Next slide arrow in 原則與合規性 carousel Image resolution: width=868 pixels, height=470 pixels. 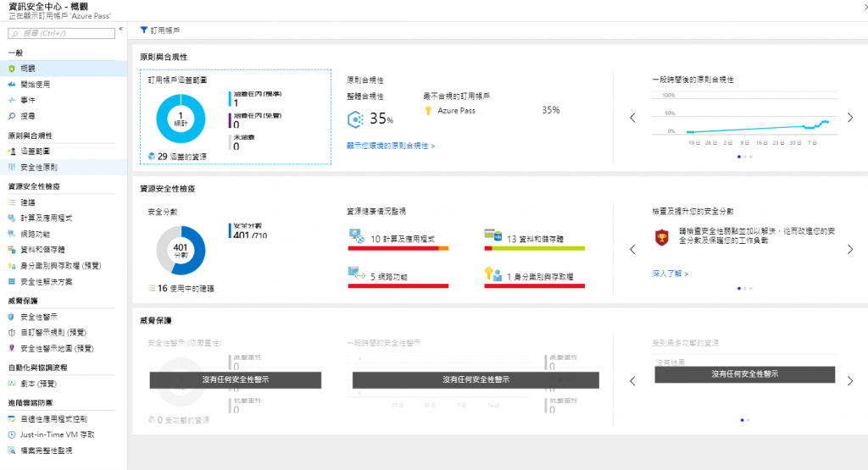pos(850,118)
